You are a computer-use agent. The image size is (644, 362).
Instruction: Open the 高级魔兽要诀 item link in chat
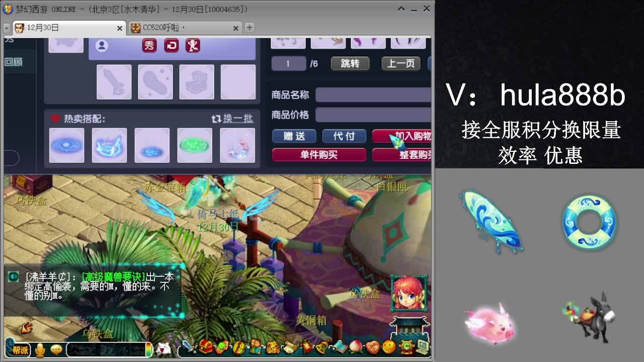coord(113,277)
